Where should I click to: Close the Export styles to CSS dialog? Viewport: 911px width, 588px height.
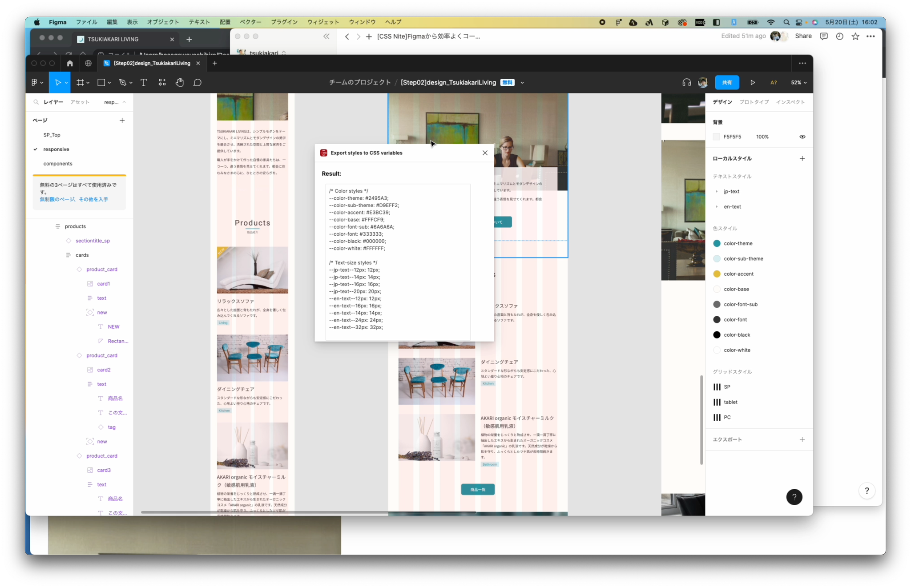pyautogui.click(x=485, y=153)
